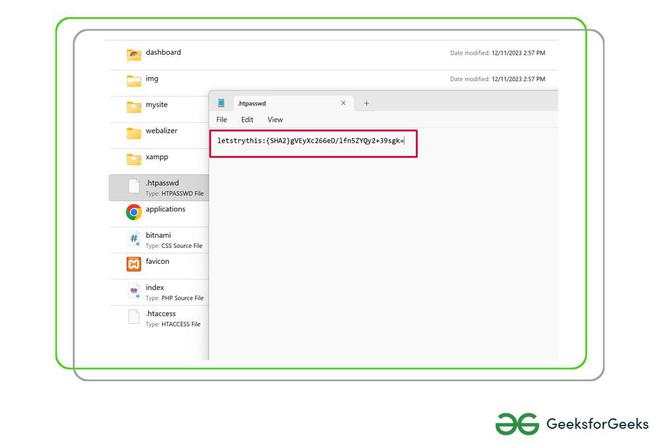This screenshot has width=660, height=446.
Task: Open the img folder icon
Action: tap(134, 80)
